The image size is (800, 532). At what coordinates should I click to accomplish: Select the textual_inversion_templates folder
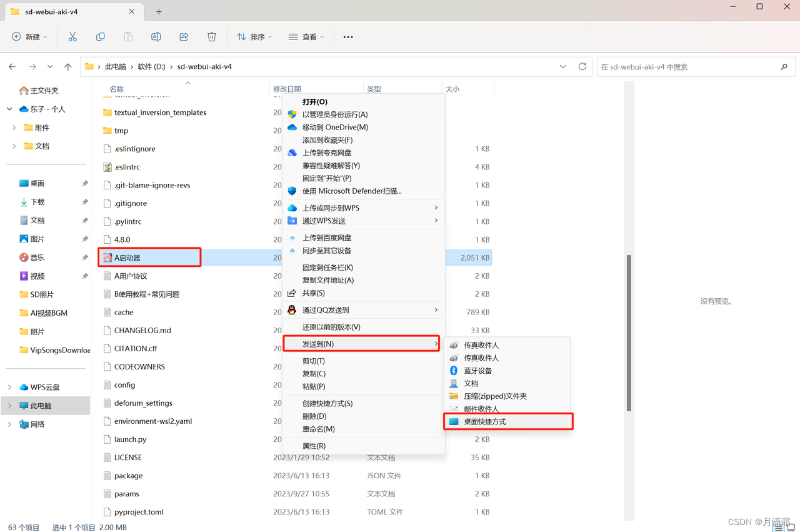click(x=160, y=113)
